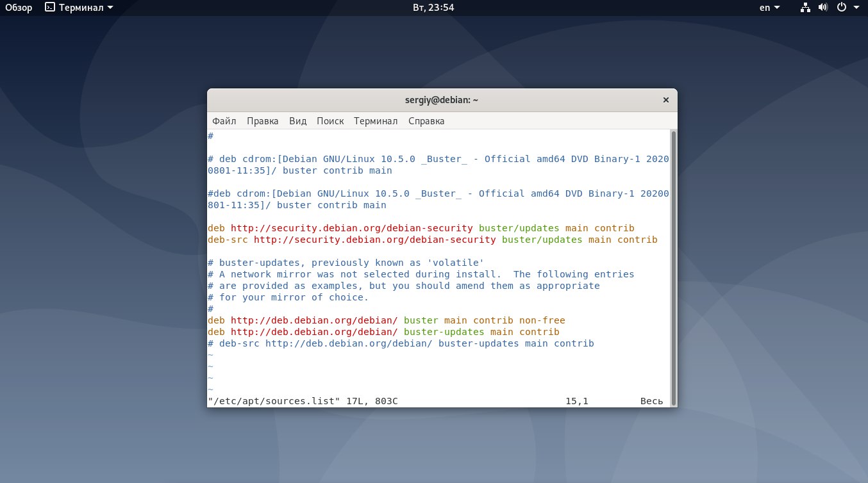
Task: Open the Терминал menu in window menubar
Action: point(376,121)
